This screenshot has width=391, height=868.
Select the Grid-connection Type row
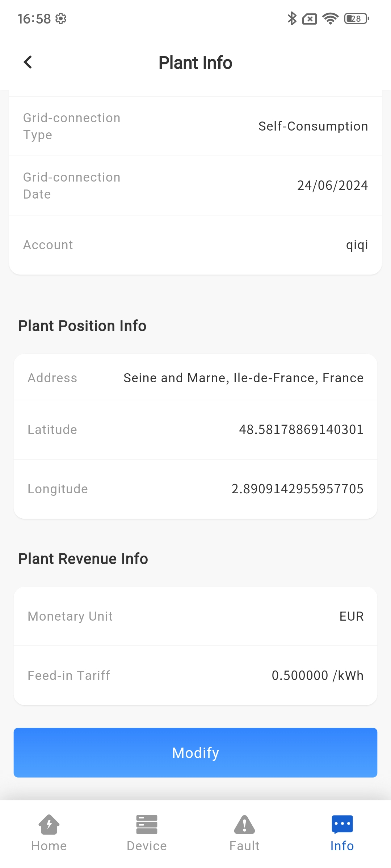(195, 126)
